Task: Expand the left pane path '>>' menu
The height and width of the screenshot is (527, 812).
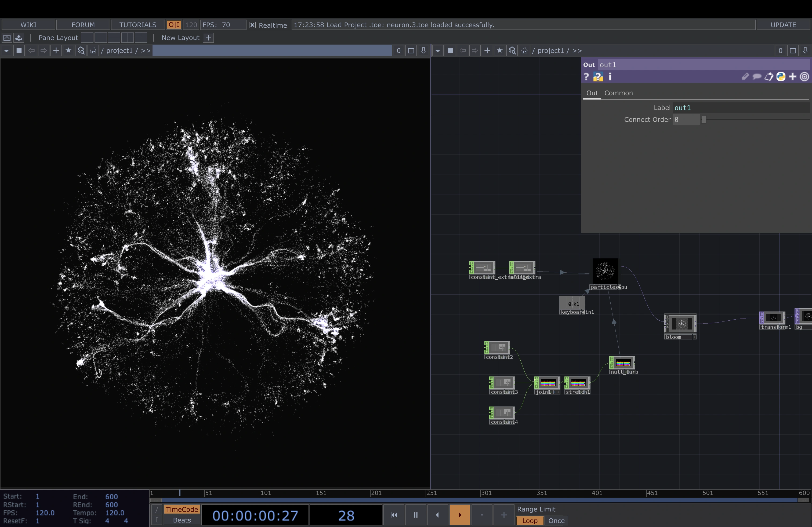Action: tap(146, 50)
